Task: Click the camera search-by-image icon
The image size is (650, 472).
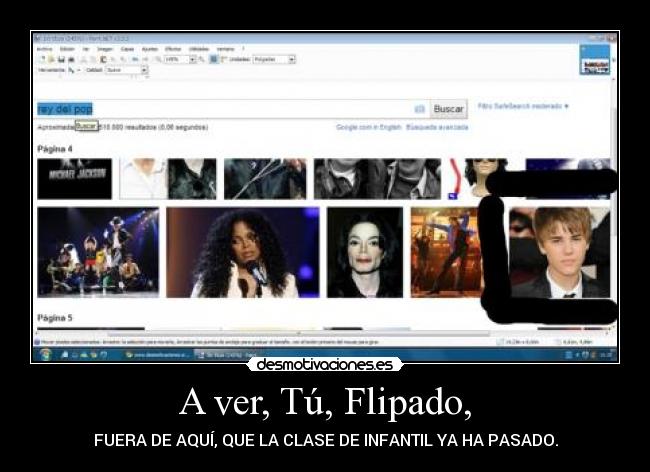Action: (420, 109)
